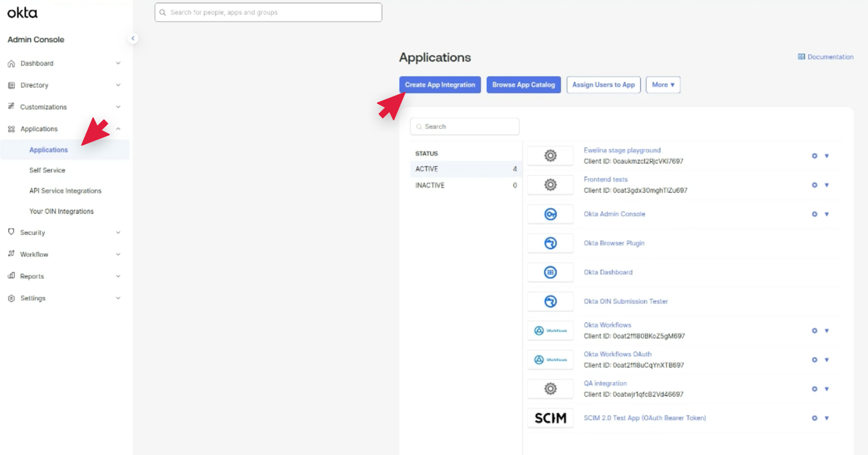Select the ACTIVE status filter
This screenshot has width=868, height=455.
426,169
